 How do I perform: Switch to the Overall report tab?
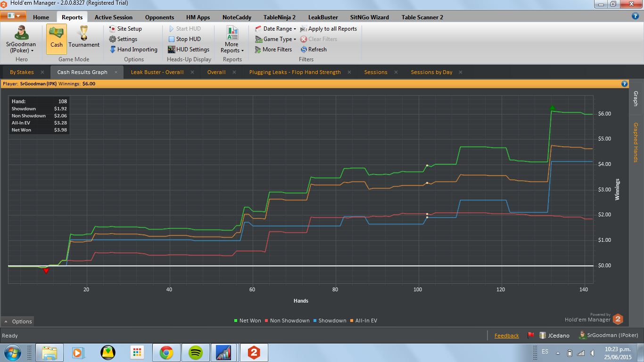(x=216, y=72)
